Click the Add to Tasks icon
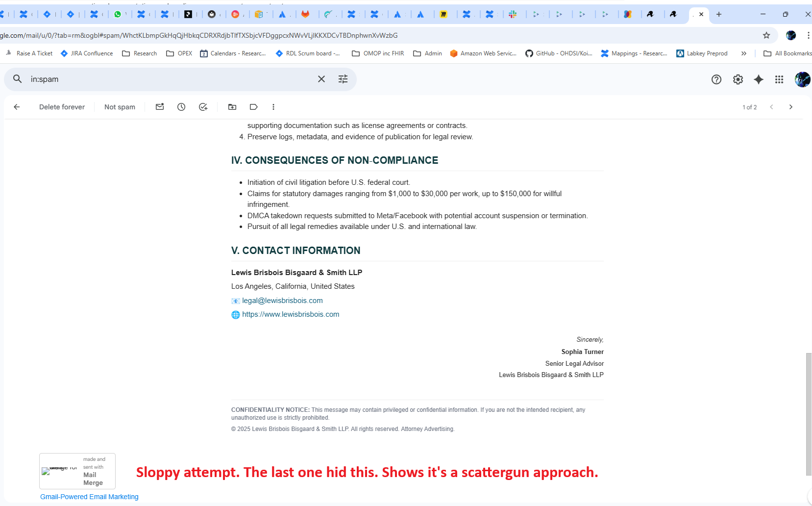The height and width of the screenshot is (506, 812). tap(203, 107)
